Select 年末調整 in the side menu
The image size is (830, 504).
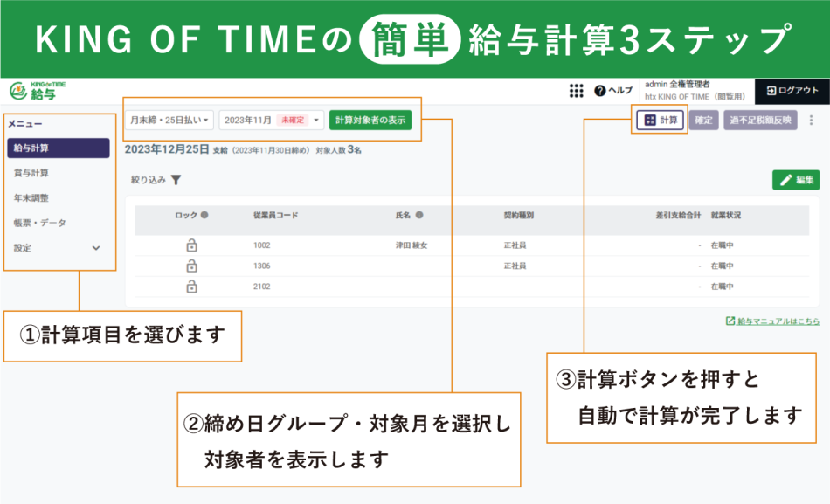tap(31, 198)
